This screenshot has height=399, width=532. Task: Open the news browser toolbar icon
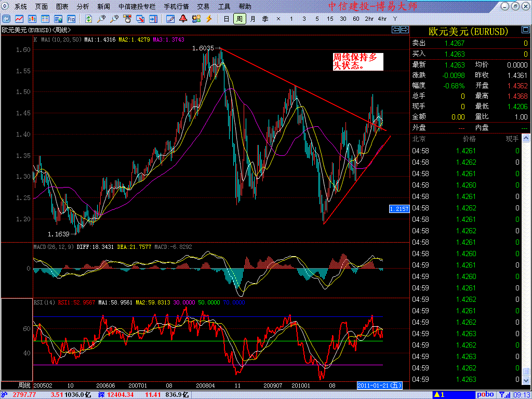click(58, 19)
